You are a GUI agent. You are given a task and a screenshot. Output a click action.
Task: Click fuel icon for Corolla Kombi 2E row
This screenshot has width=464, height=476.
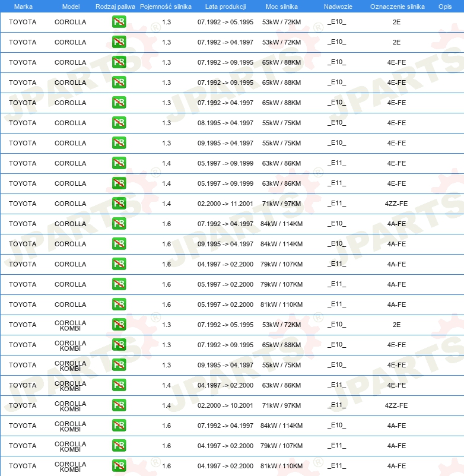pos(119,325)
